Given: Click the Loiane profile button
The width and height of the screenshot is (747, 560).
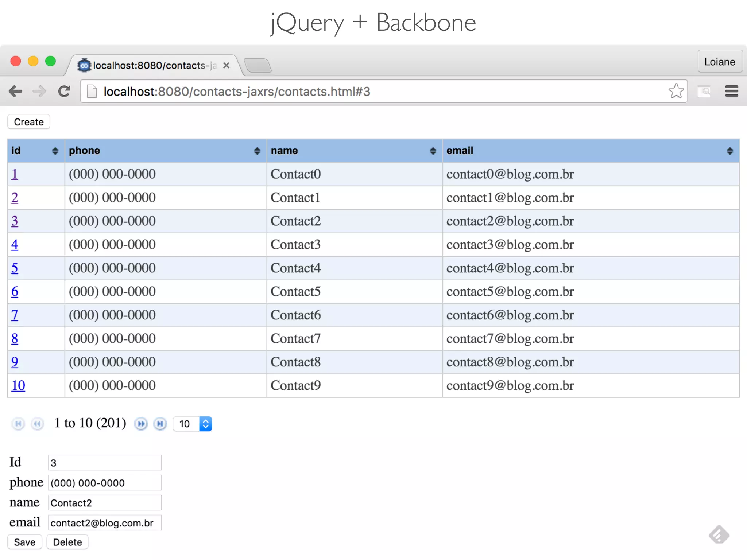Looking at the screenshot, I should (720, 61).
